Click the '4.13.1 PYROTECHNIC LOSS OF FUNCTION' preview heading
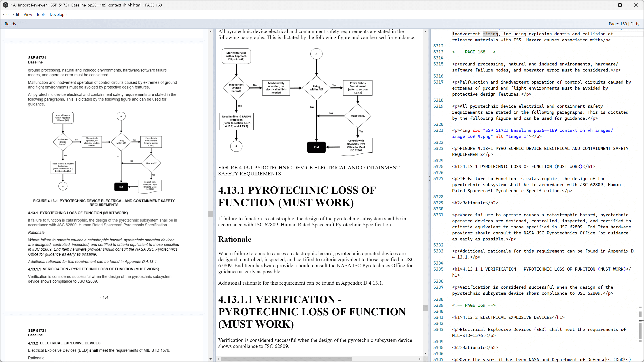 pyautogui.click(x=297, y=196)
